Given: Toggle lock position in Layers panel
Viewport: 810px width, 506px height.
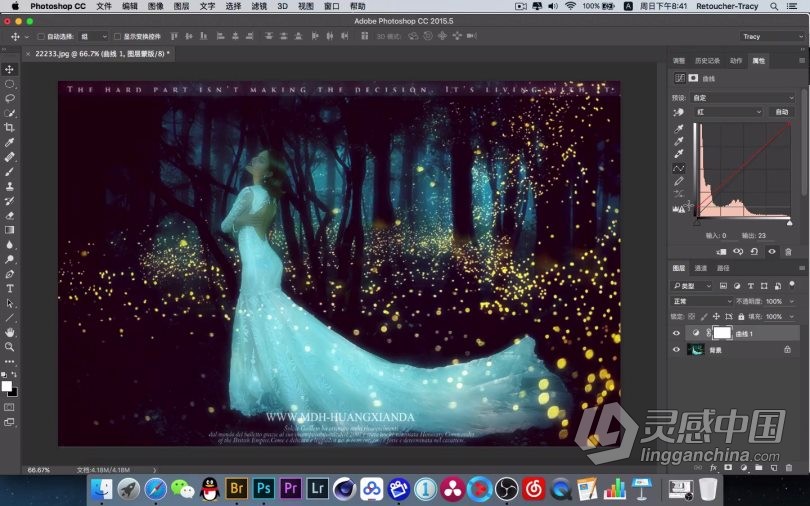Looking at the screenshot, I should click(x=716, y=317).
